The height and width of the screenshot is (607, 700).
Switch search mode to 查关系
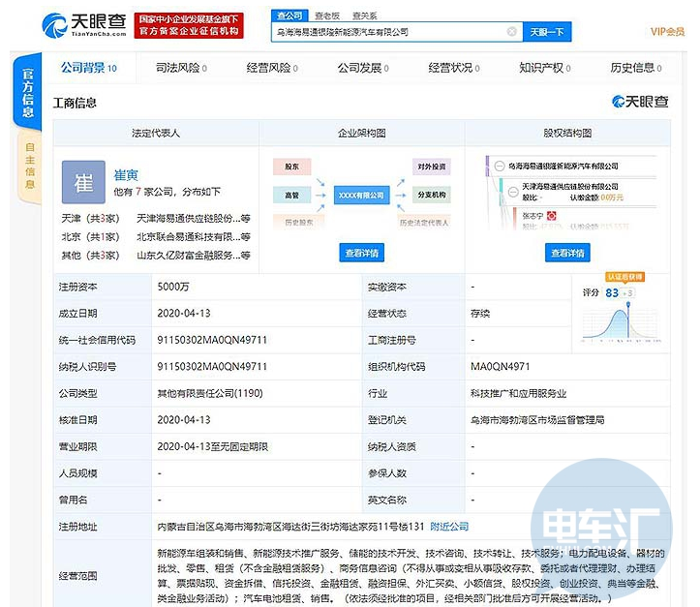point(364,15)
